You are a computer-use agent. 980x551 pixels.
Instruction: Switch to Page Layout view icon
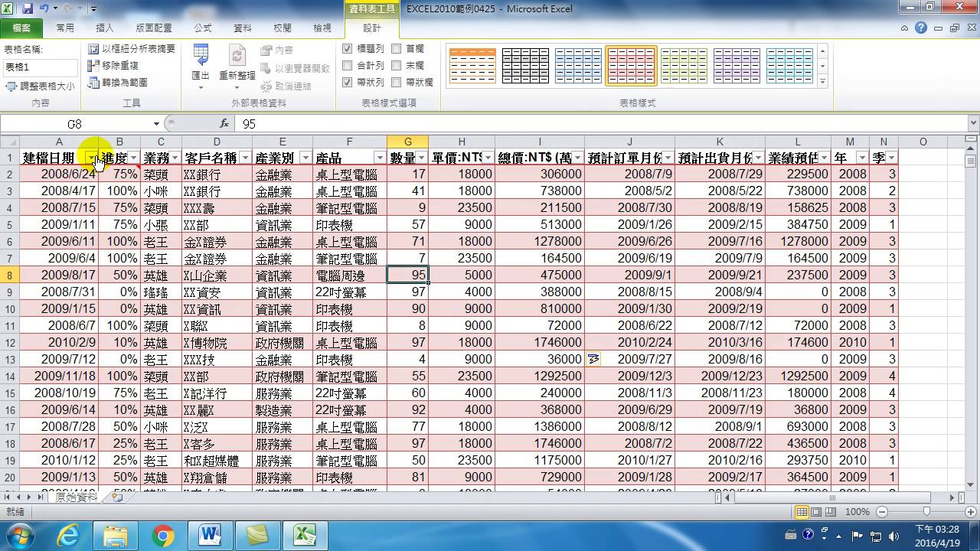click(816, 511)
